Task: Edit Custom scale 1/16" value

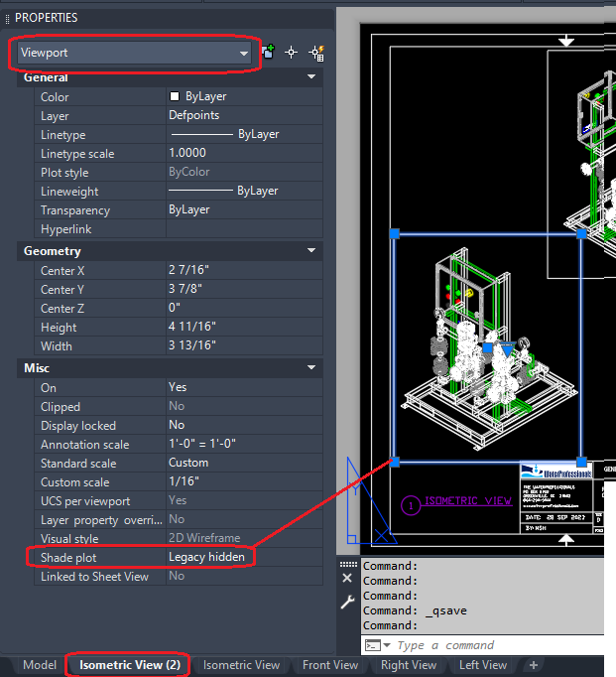Action: (x=244, y=481)
